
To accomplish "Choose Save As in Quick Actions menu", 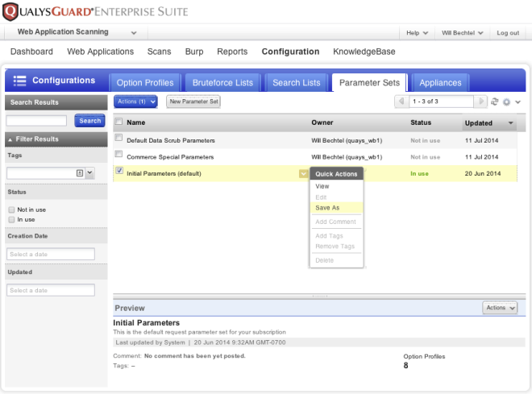I will coord(336,208).
